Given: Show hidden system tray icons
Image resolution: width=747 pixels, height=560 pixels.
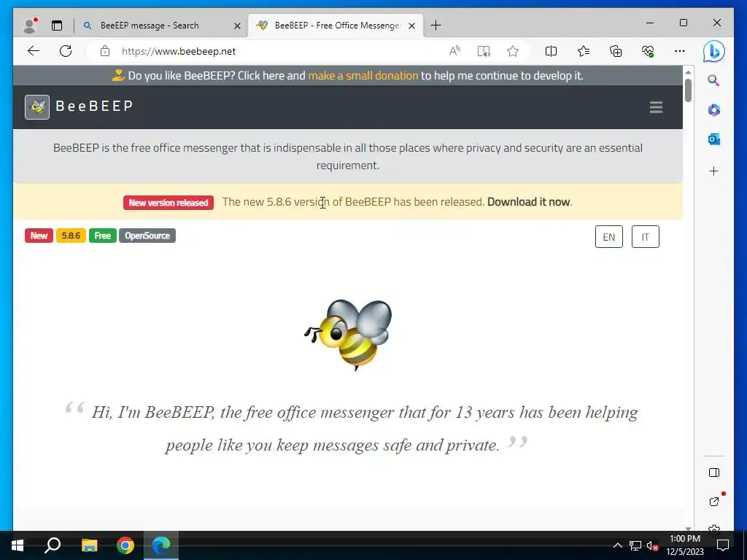Looking at the screenshot, I should (x=617, y=545).
